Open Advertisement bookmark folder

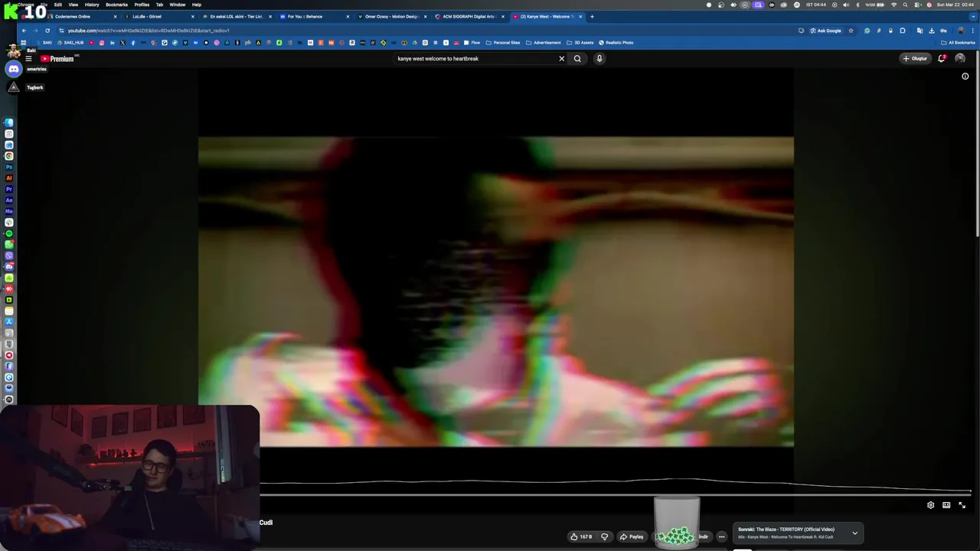543,42
